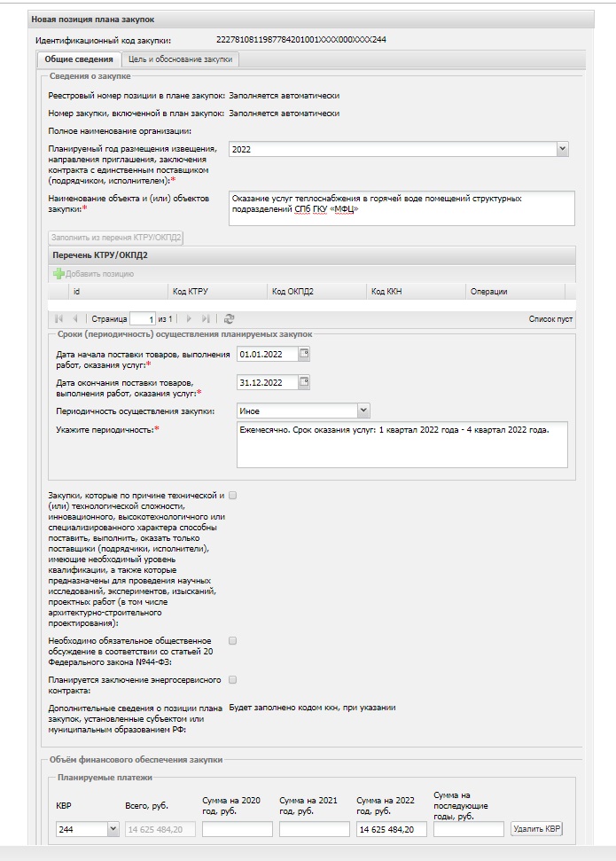Open calendar picker for start date 01.01.2022

point(304,354)
